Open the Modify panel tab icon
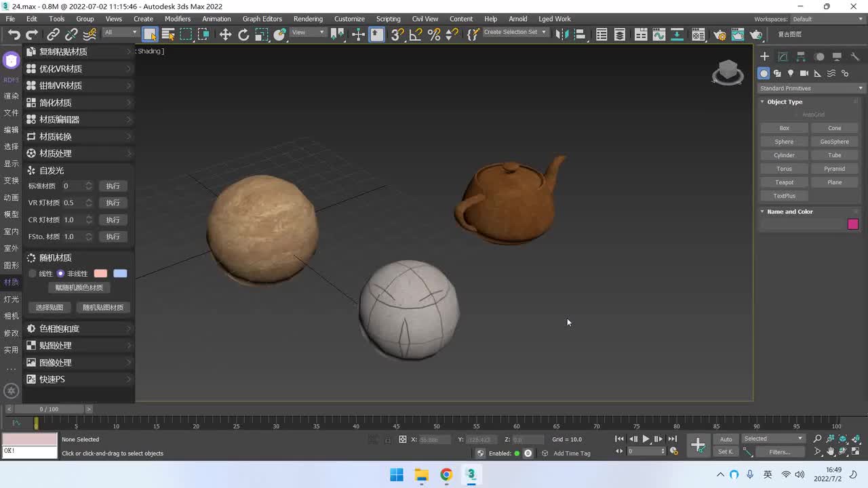Screen dimensions: 868x488 tap(783, 57)
